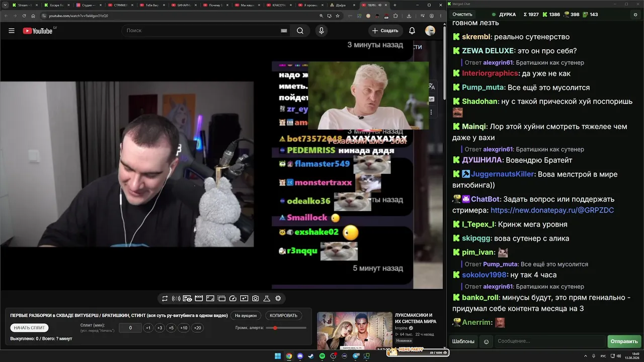
Task: Click the Отправить button in chat
Action: point(624,341)
